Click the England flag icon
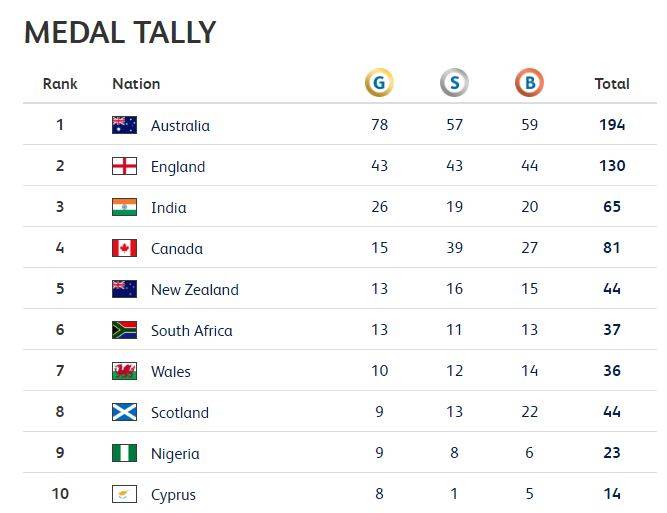The height and width of the screenshot is (513, 667). [125, 166]
